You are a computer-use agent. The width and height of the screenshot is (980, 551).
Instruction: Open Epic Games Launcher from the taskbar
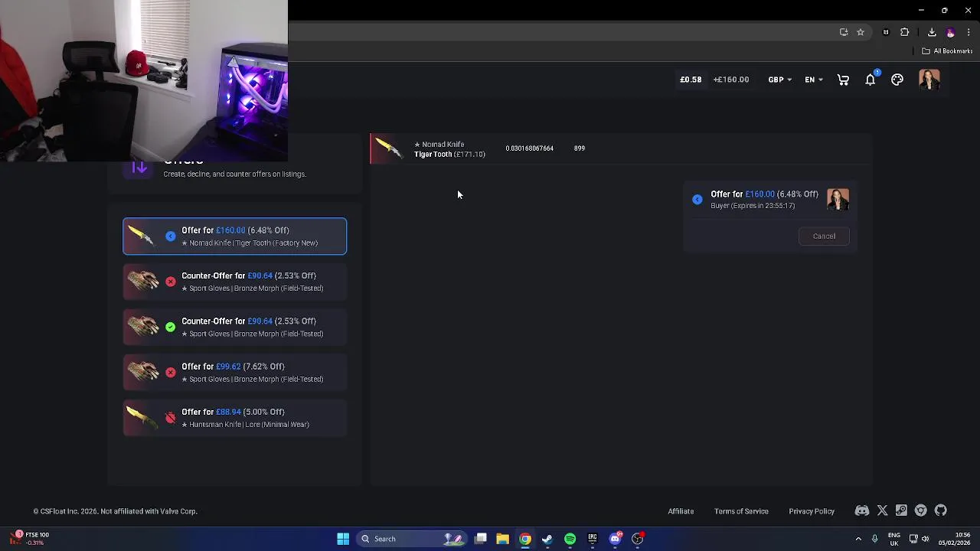[x=593, y=539]
